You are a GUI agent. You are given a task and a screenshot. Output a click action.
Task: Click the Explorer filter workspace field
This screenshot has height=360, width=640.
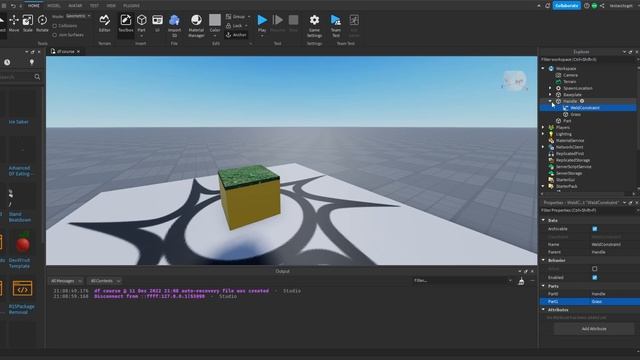[588, 60]
